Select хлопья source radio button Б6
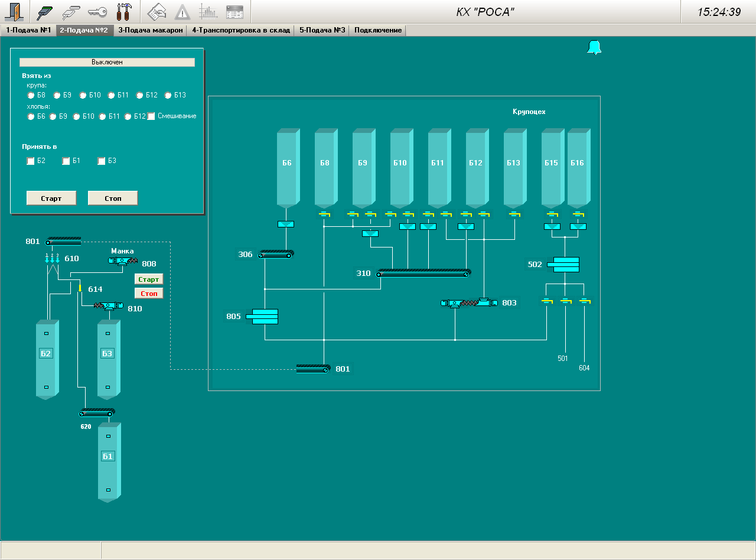This screenshot has height=560, width=756. point(31,116)
